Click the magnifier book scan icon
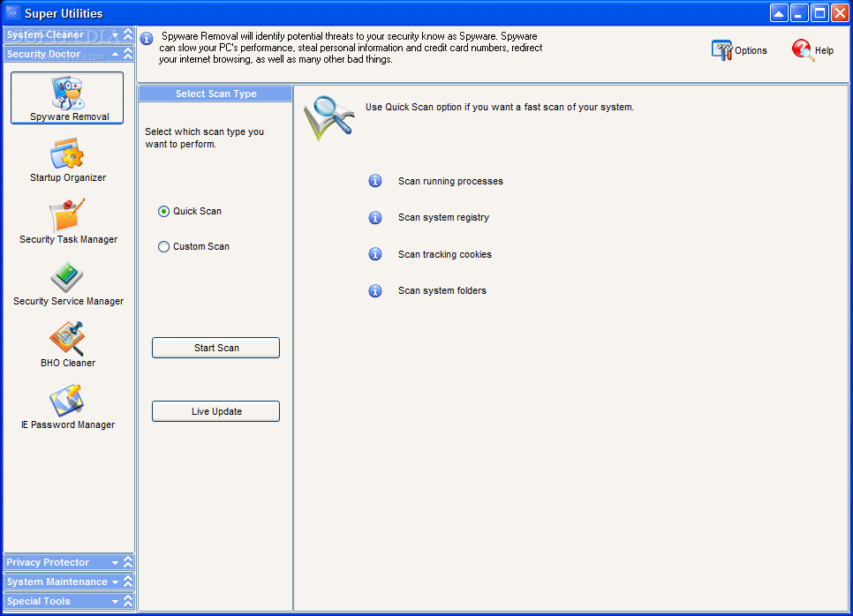Screen dimensions: 853x616 pyautogui.click(x=329, y=118)
